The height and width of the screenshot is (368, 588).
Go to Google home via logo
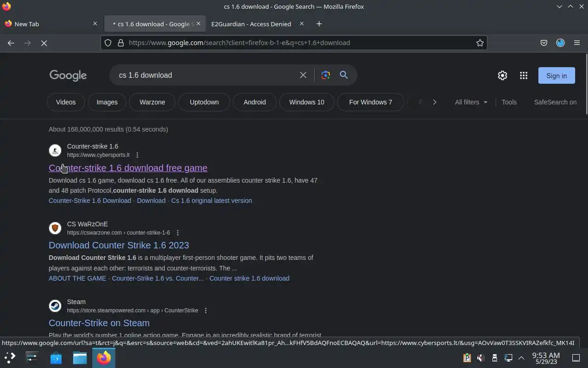coord(68,75)
